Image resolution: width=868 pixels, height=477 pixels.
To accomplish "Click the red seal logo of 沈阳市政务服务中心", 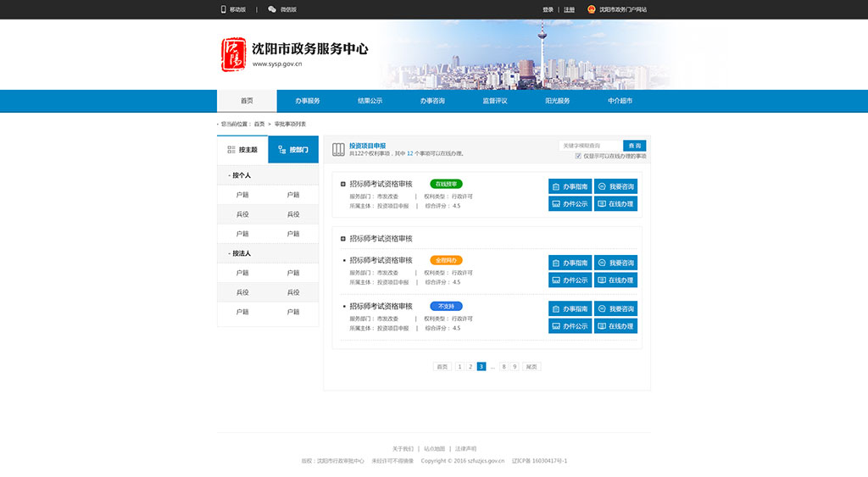I will (x=233, y=54).
